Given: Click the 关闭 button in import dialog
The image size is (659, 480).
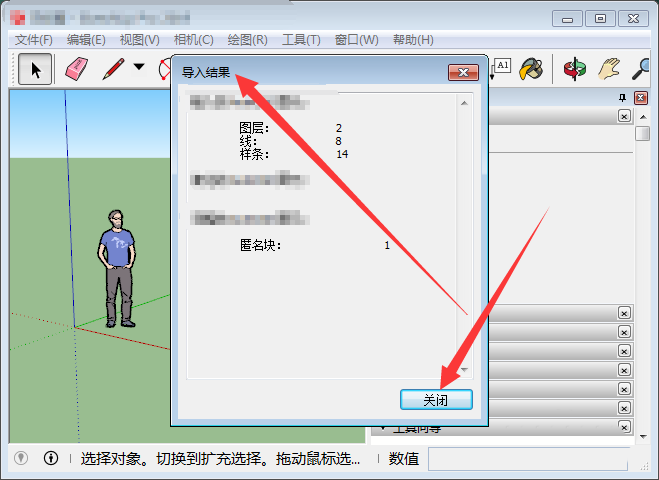Looking at the screenshot, I should click(x=436, y=399).
